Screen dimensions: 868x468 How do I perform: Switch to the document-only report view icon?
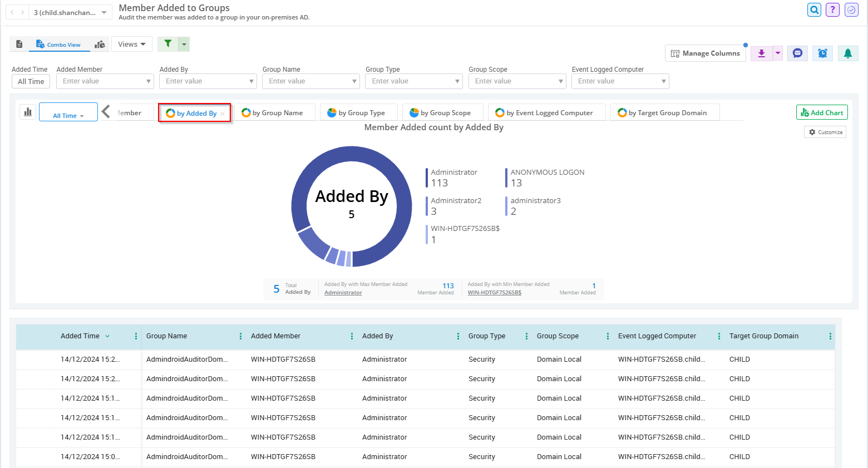click(x=19, y=45)
